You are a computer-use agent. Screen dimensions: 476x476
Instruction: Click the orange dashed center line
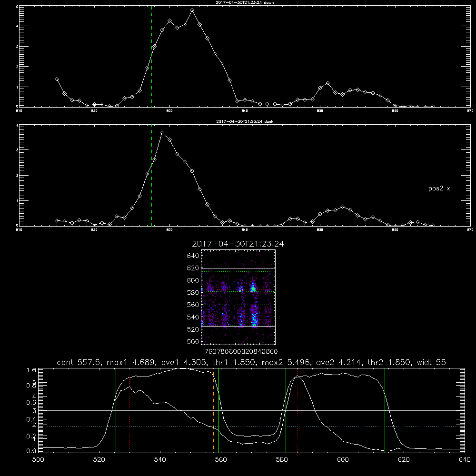tap(213, 410)
